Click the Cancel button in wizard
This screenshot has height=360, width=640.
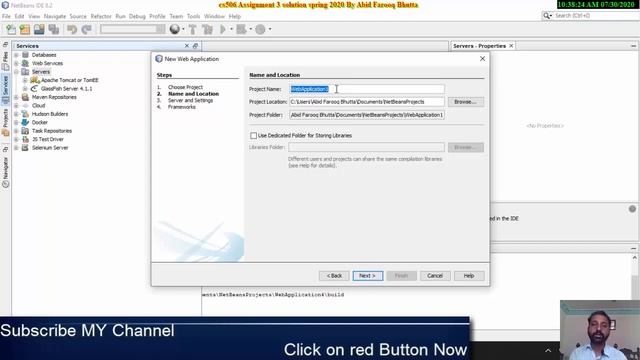435,276
